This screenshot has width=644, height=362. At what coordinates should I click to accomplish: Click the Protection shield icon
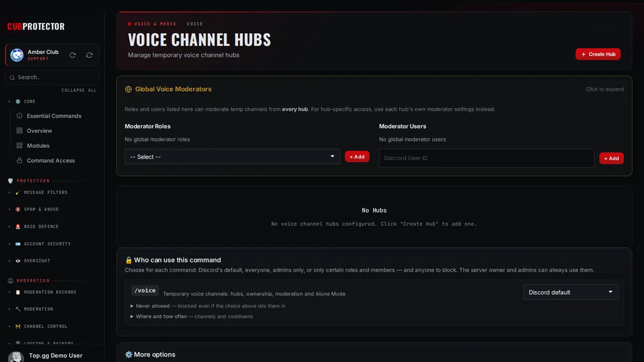pos(11,180)
